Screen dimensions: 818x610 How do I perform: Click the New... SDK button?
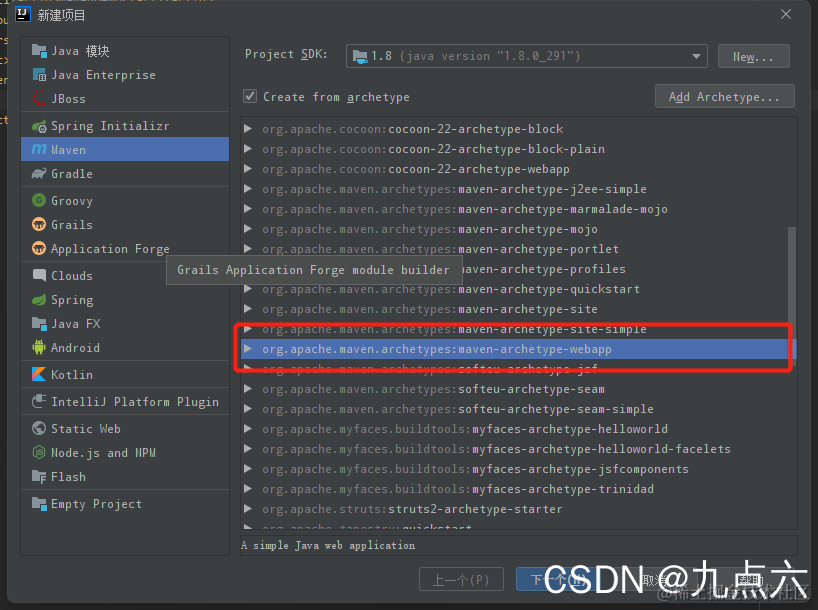pyautogui.click(x=753, y=56)
